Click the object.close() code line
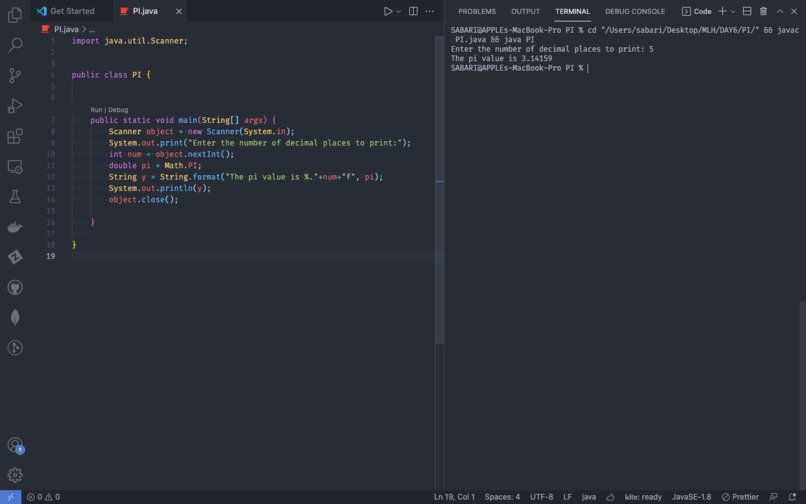 click(143, 199)
